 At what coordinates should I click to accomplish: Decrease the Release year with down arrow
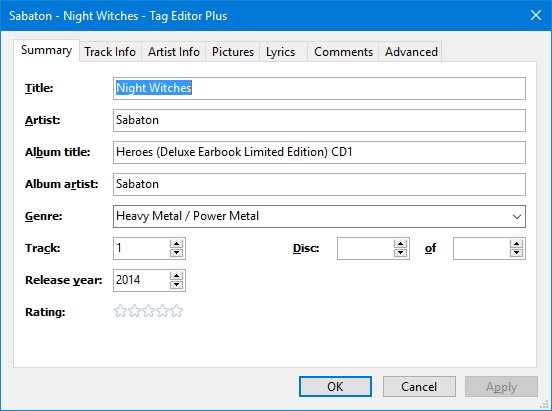(x=176, y=285)
